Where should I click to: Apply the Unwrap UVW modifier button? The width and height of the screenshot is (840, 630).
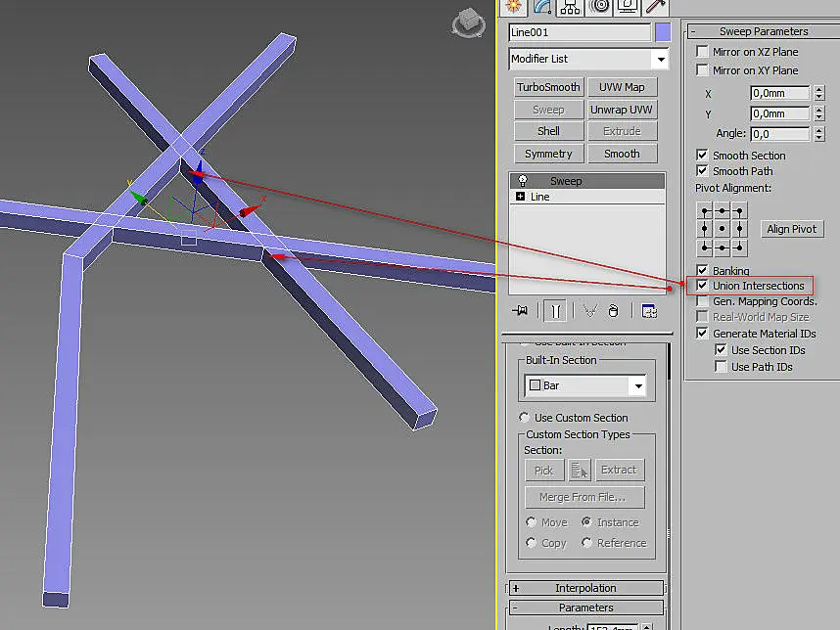(622, 110)
